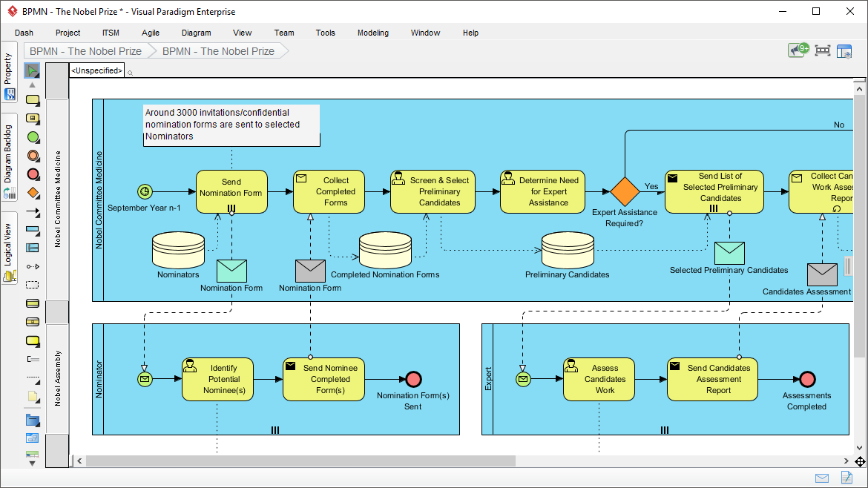Click the horizontal scrollbar below the diagram
Screen dimensions: 868x488
pos(297,461)
